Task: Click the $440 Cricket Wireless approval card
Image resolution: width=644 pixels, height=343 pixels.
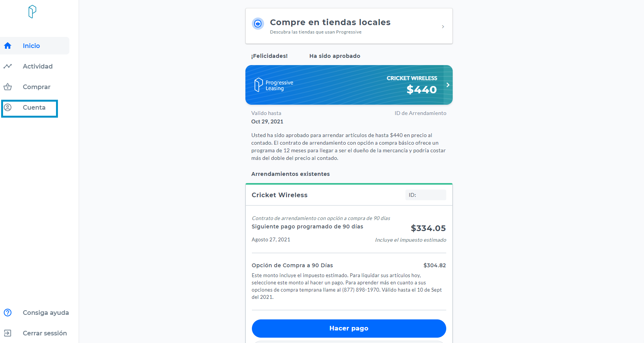Action: (x=349, y=85)
